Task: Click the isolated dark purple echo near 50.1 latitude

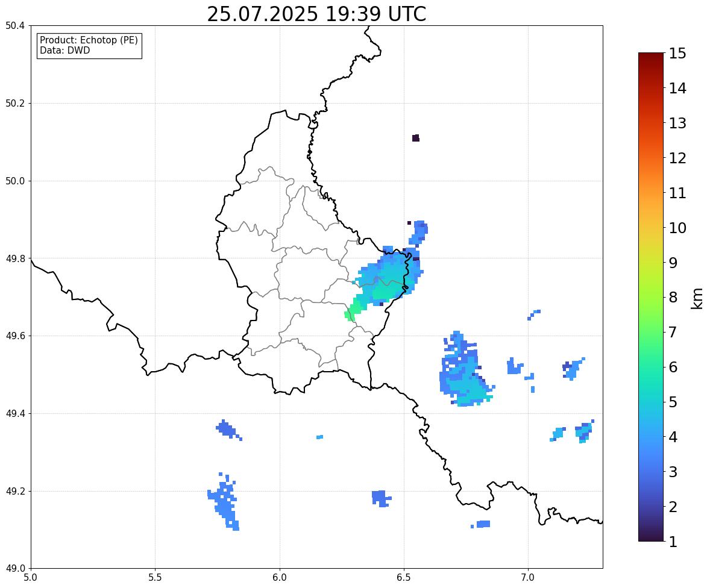Action: pyautogui.click(x=416, y=138)
